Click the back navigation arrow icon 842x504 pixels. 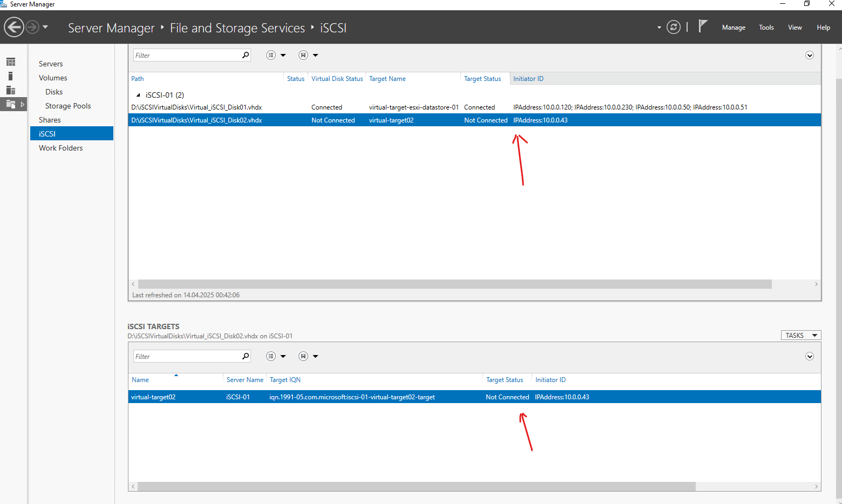[x=14, y=27]
